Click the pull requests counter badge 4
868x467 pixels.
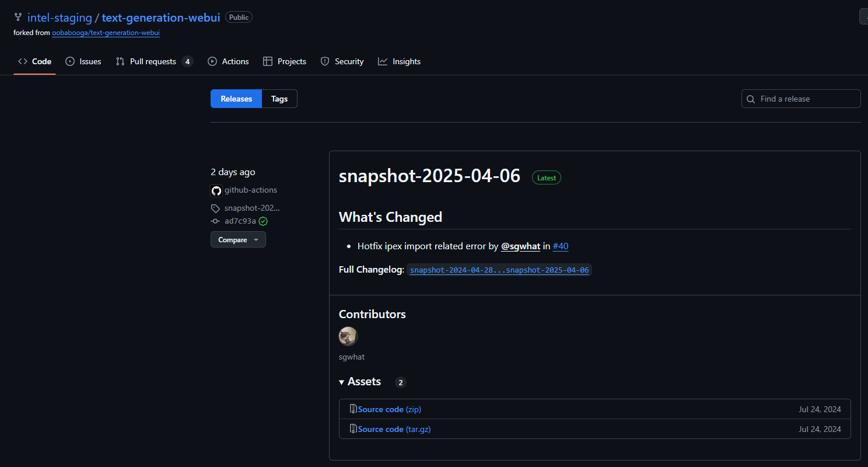tap(187, 61)
